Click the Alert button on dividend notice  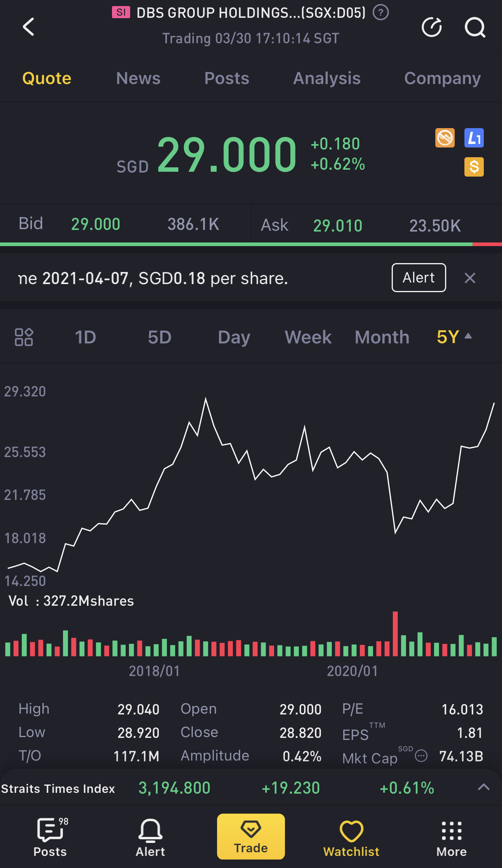point(419,278)
